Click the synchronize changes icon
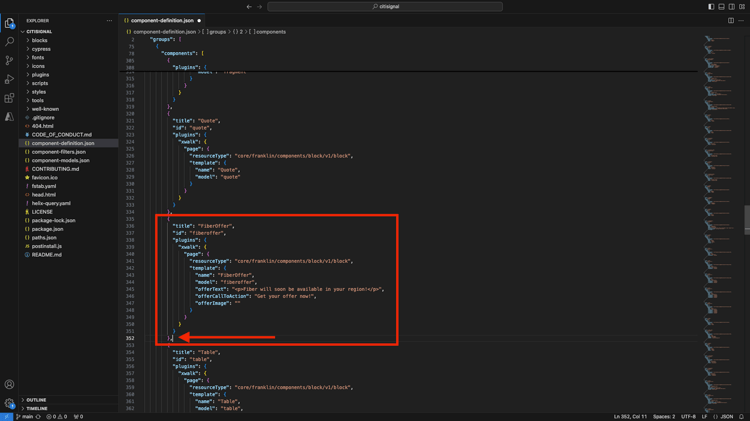750x421 pixels. [x=38, y=417]
